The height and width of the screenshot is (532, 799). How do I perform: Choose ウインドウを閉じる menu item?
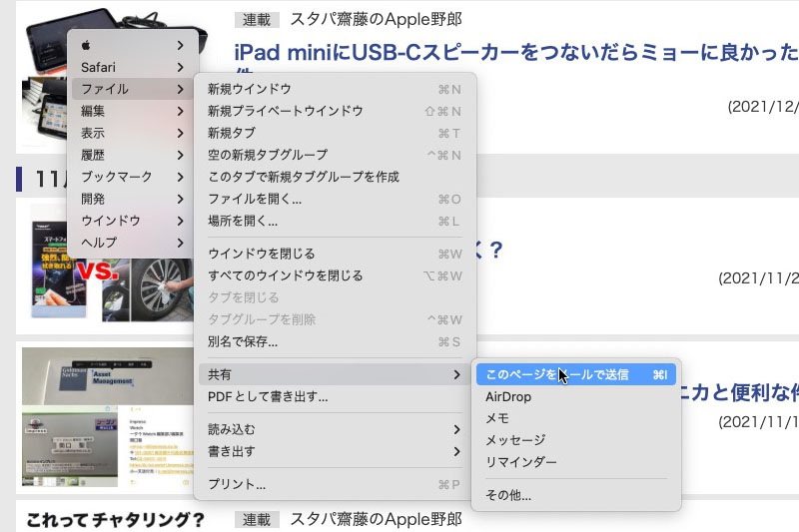click(x=335, y=254)
